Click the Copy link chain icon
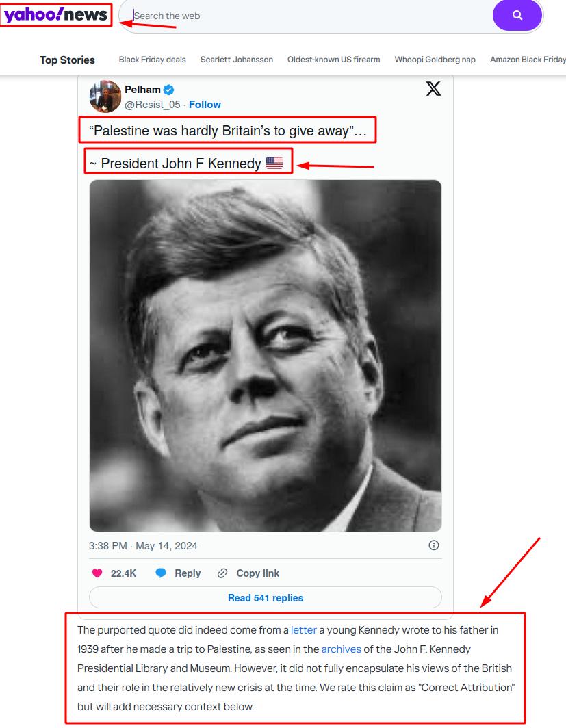This screenshot has height=728, width=566. tap(222, 573)
